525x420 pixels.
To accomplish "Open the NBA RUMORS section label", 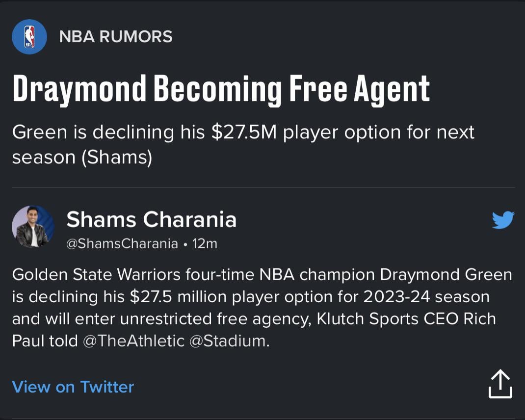I will (116, 37).
